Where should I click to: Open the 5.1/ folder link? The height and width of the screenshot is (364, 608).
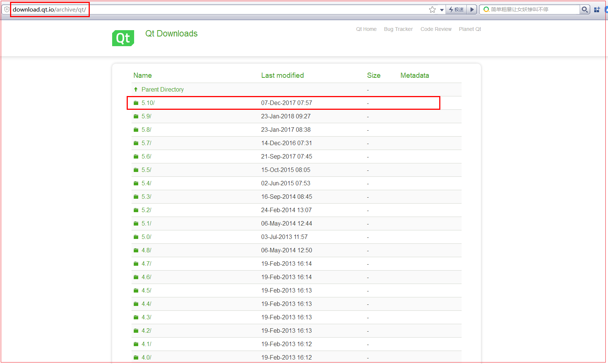(146, 224)
